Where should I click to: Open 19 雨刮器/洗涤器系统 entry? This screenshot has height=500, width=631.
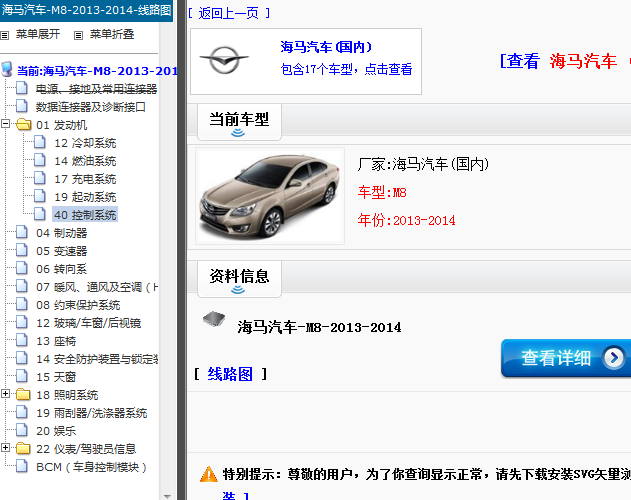[91, 413]
